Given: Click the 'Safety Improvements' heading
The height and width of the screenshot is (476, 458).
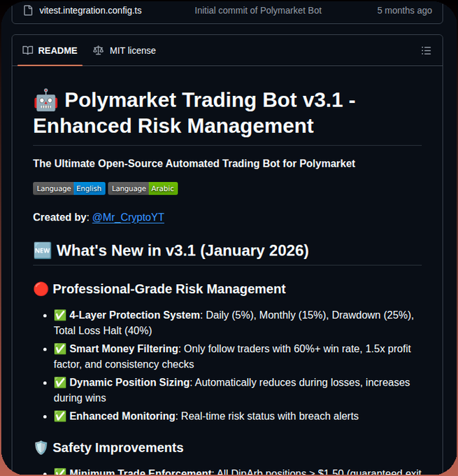Looking at the screenshot, I should coord(118,448).
